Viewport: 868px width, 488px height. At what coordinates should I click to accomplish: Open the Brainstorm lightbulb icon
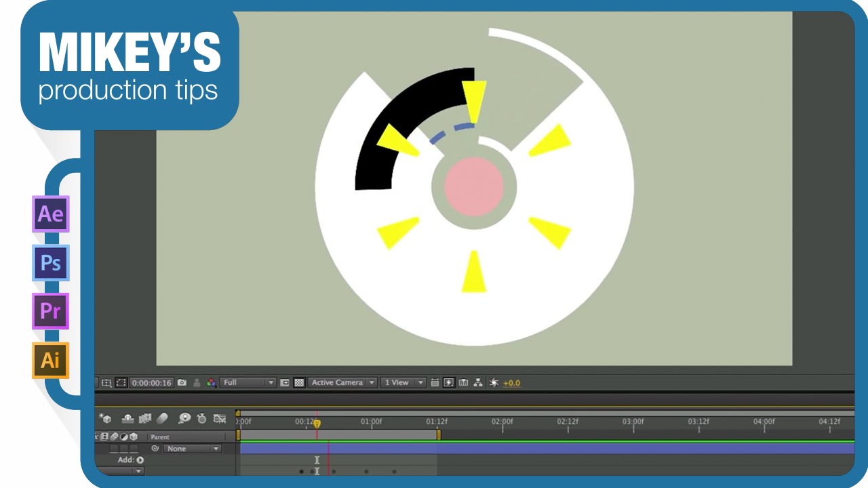(x=184, y=418)
